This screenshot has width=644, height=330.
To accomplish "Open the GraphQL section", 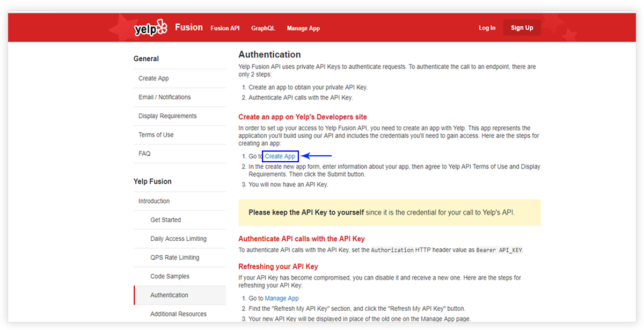I will [263, 28].
